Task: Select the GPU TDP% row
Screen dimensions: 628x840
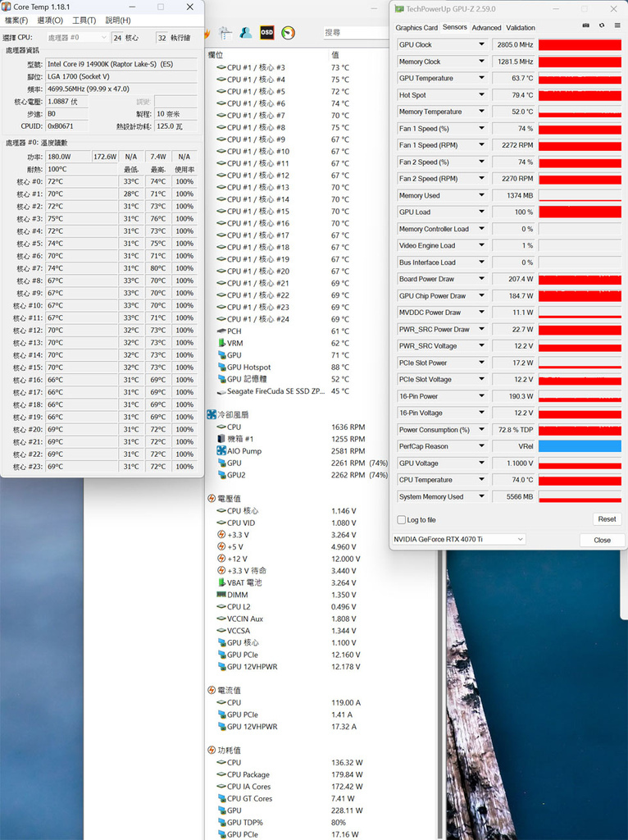Action: [297, 822]
